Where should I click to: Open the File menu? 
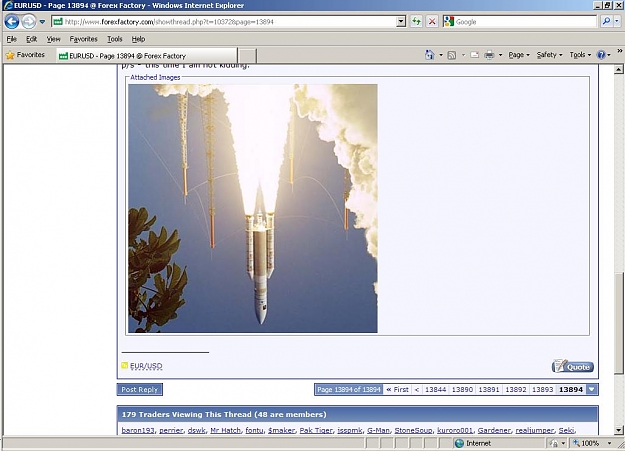pyautogui.click(x=12, y=39)
